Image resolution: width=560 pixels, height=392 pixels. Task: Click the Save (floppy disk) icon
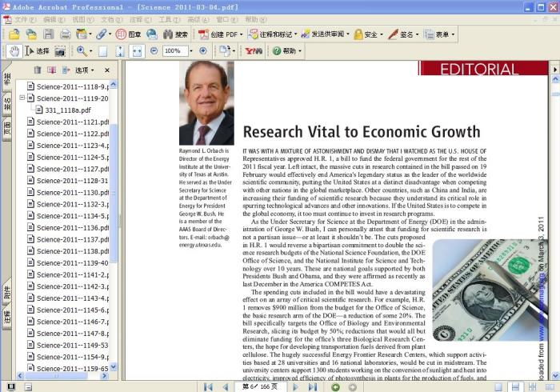49,34
